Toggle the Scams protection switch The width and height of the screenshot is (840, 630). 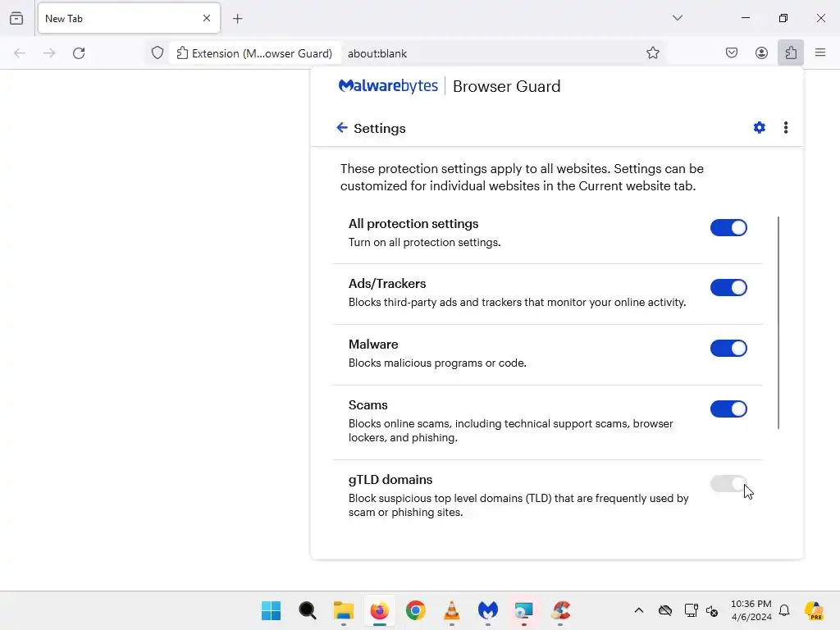tap(728, 409)
